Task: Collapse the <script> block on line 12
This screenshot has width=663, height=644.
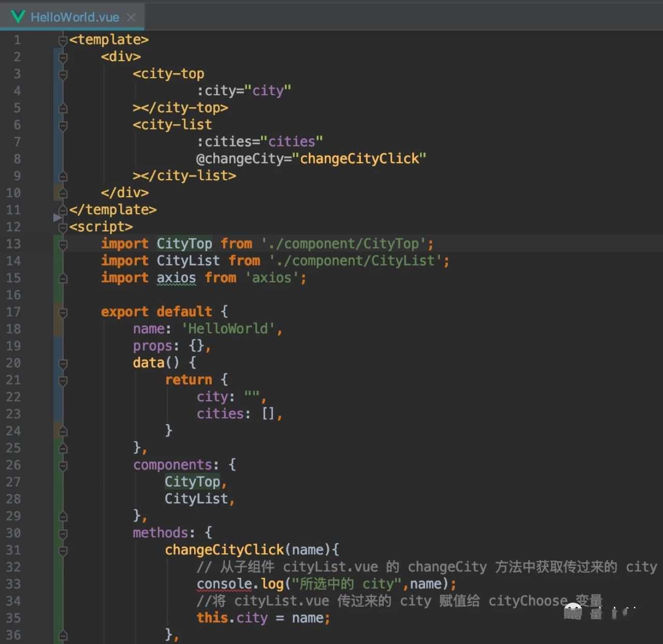Action: [x=63, y=227]
